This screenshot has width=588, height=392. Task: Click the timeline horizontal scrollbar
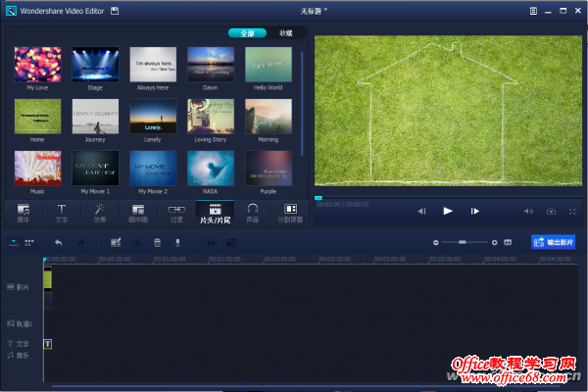coord(306,385)
